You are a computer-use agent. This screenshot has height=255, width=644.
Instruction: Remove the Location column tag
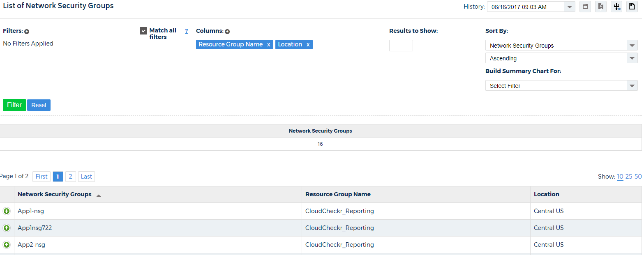pos(308,45)
